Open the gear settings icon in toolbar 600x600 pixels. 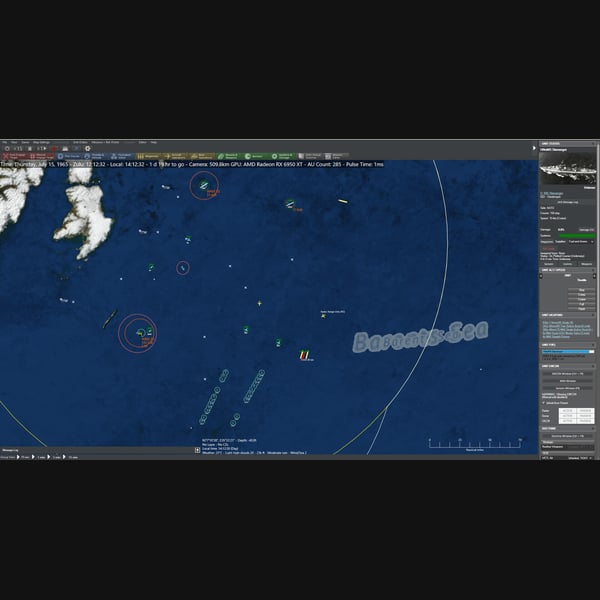click(x=88, y=148)
